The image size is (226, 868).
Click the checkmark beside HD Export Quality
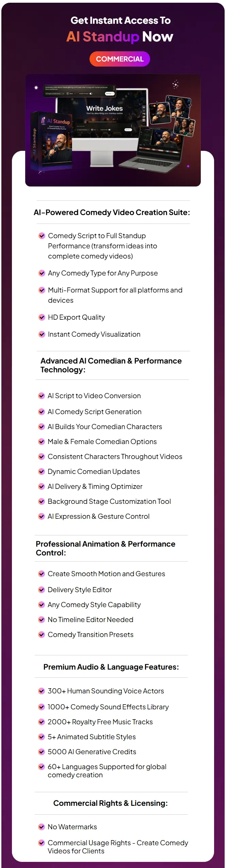pos(42,317)
